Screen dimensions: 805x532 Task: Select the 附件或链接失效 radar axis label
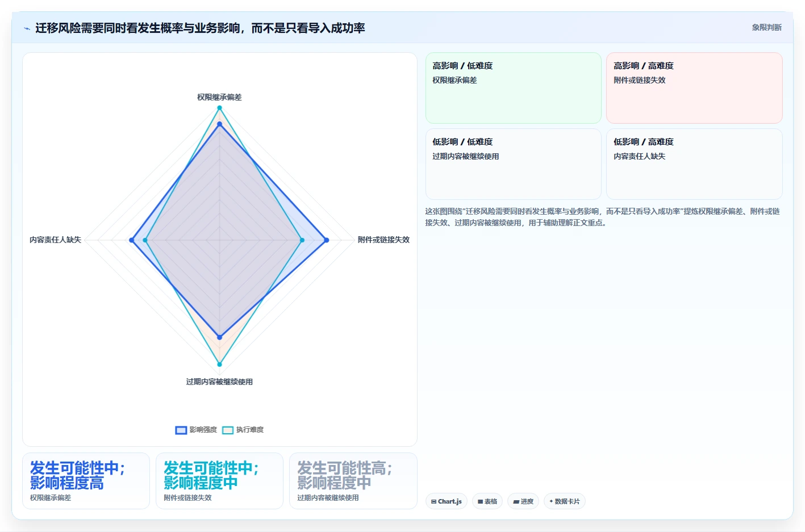(x=383, y=240)
